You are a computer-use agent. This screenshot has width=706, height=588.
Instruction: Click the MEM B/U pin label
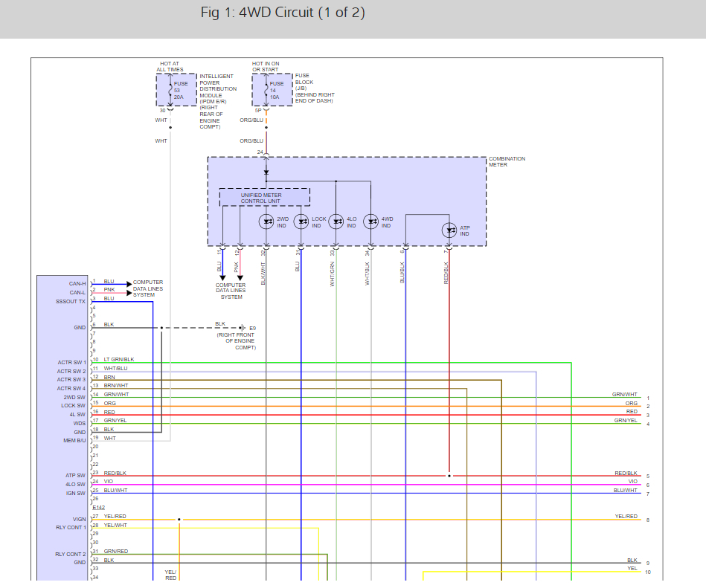coord(75,440)
